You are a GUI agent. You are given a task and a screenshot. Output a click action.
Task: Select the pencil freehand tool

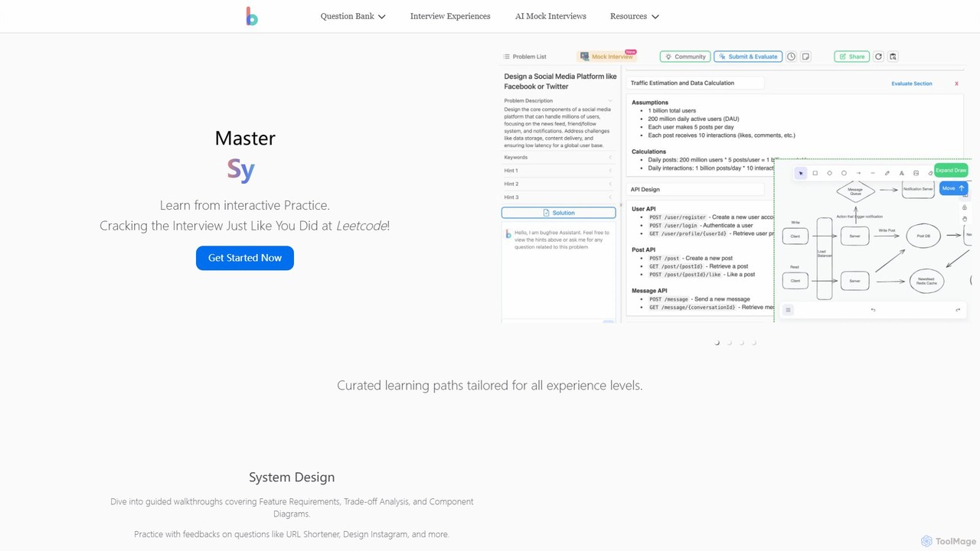point(887,173)
